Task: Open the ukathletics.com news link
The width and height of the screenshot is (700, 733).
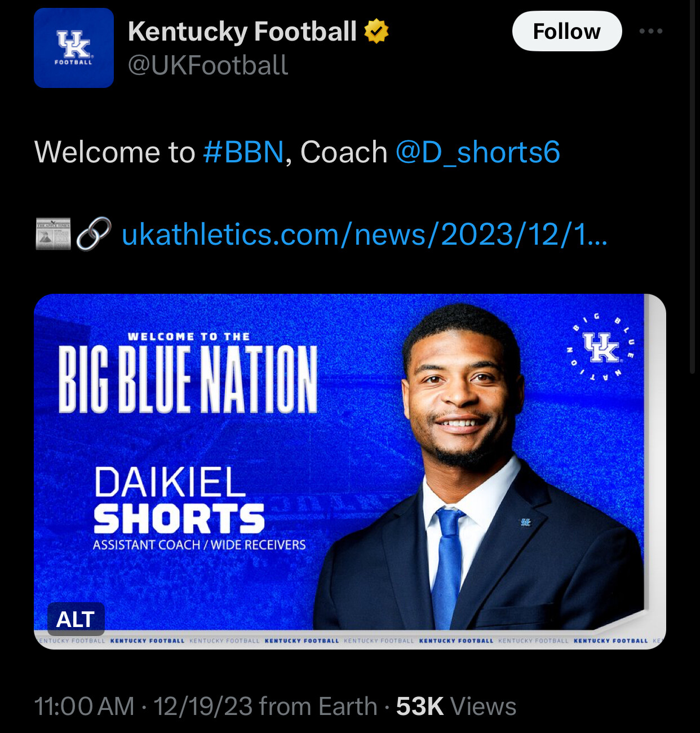Action: click(x=365, y=234)
